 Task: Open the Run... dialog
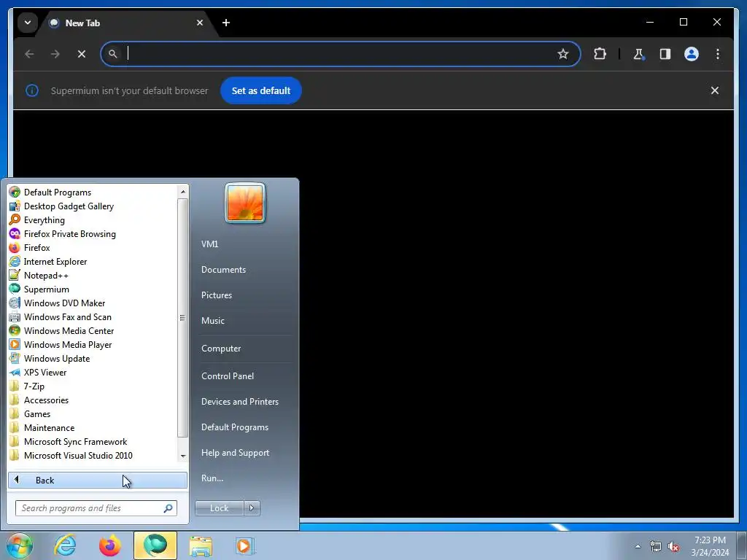tap(212, 478)
